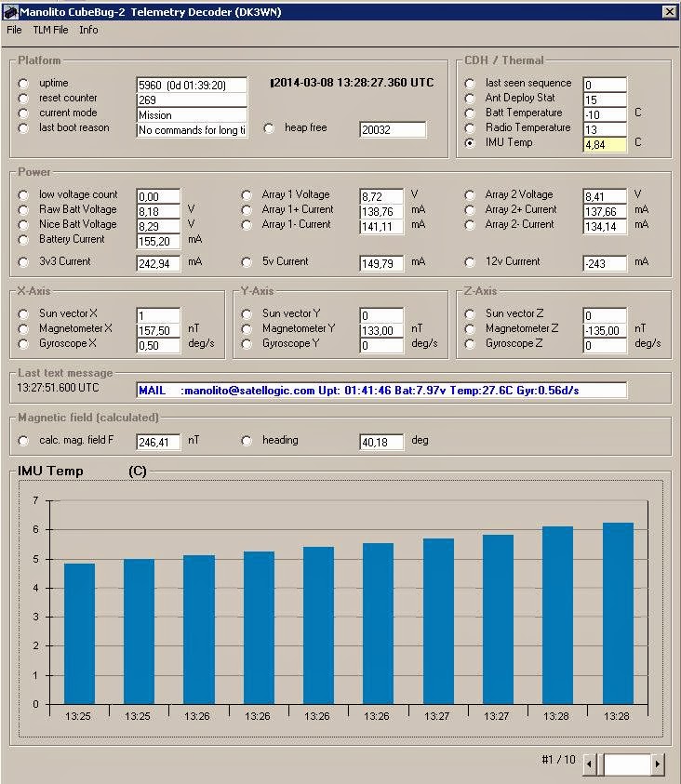Select Sun vector Y radio button
Screen dimensions: 681x784
click(246, 314)
